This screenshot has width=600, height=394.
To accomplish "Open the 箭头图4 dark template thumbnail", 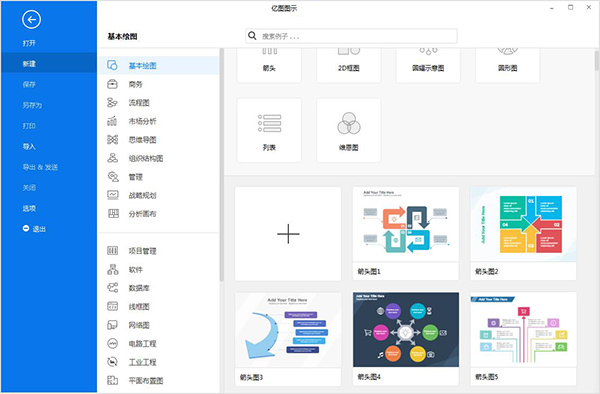I will tap(406, 330).
